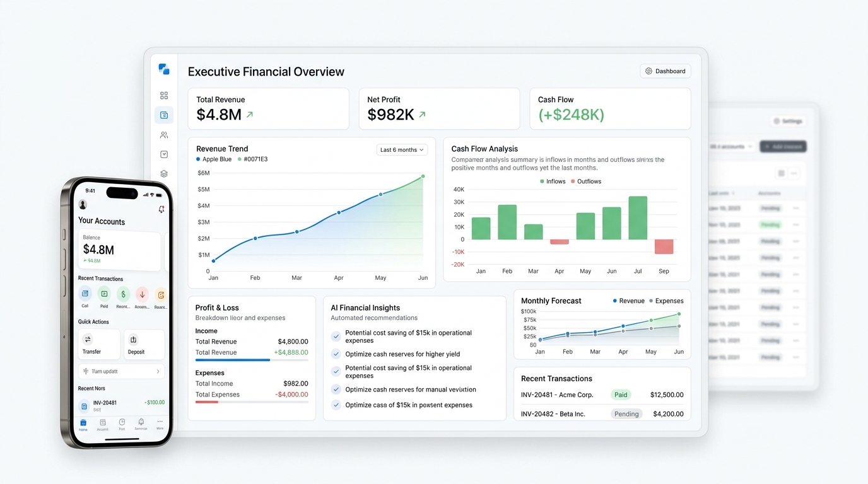The image size is (868, 484).
Task: Toggle check for 'Optimize cash reserves for higher yield'
Action: 336,354
